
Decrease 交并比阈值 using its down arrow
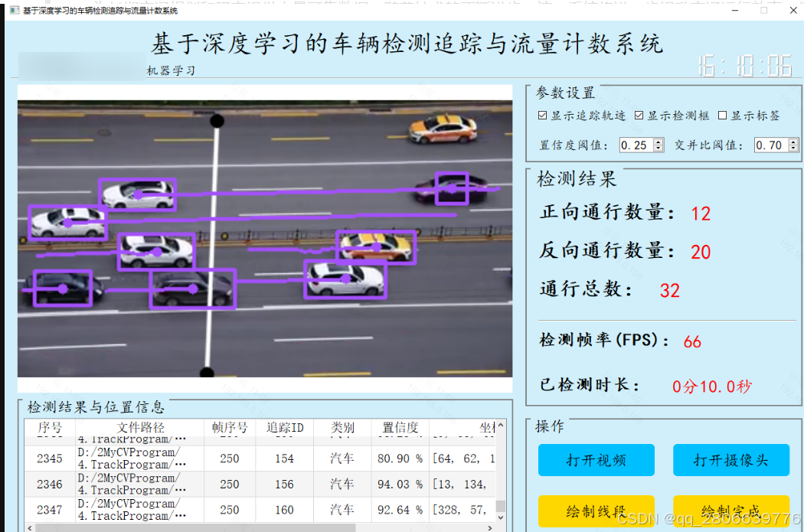click(x=793, y=148)
